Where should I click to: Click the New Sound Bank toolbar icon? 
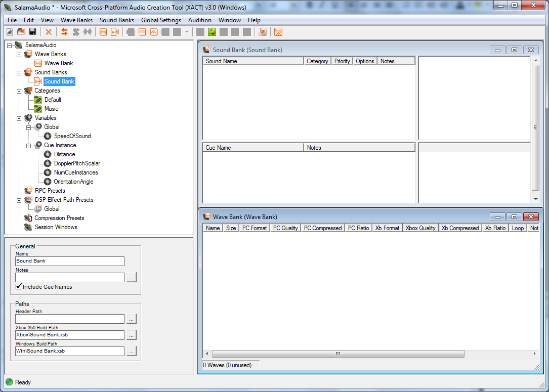[x=115, y=32]
